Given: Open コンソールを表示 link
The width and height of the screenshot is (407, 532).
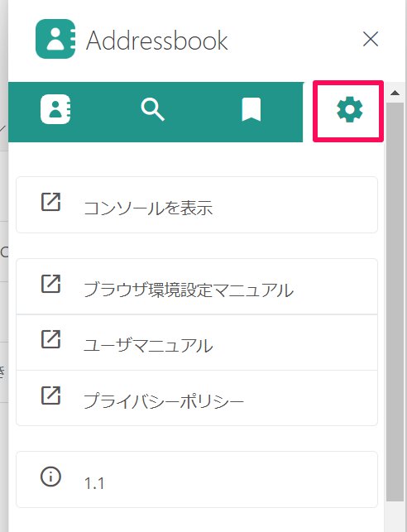Looking at the screenshot, I should (x=197, y=204).
